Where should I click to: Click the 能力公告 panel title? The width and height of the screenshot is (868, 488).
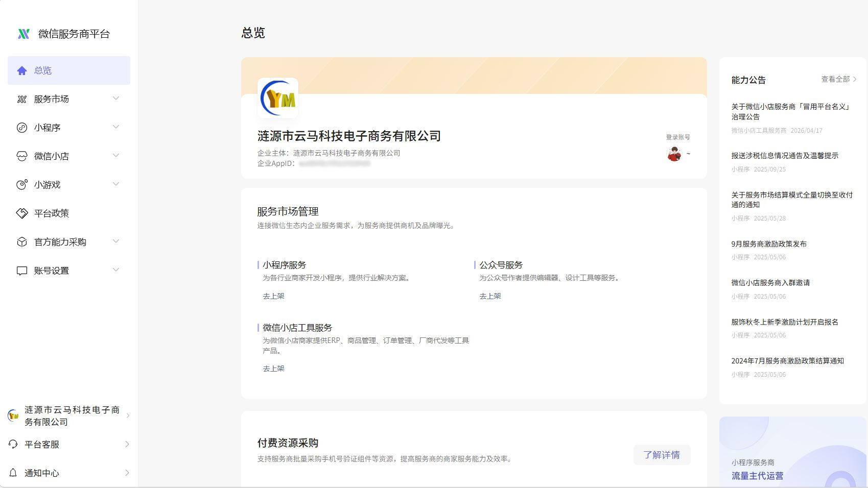point(748,80)
